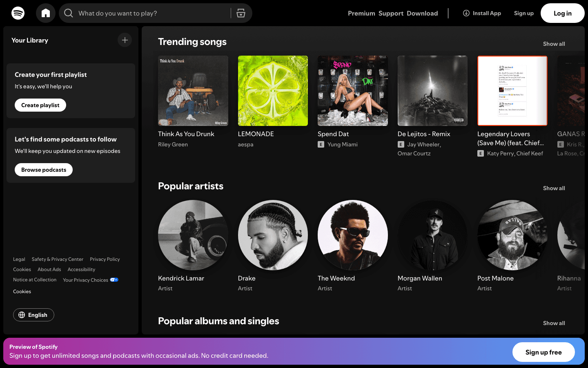Click aespa artist link
This screenshot has height=368, width=588.
click(x=245, y=144)
